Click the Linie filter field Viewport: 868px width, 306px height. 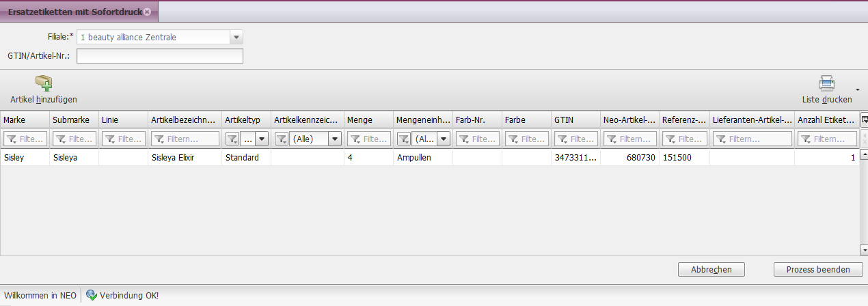pos(124,139)
